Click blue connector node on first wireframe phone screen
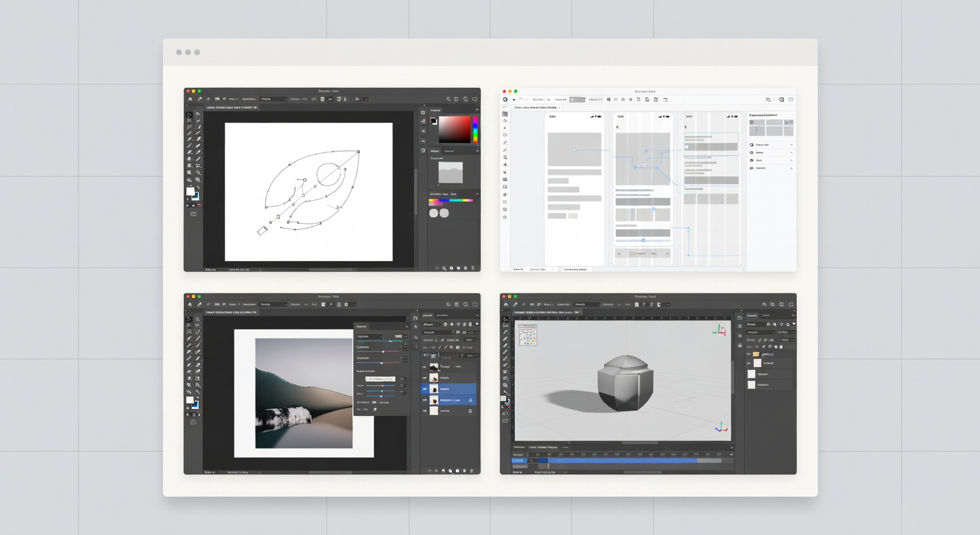Image resolution: width=980 pixels, height=535 pixels. click(574, 150)
